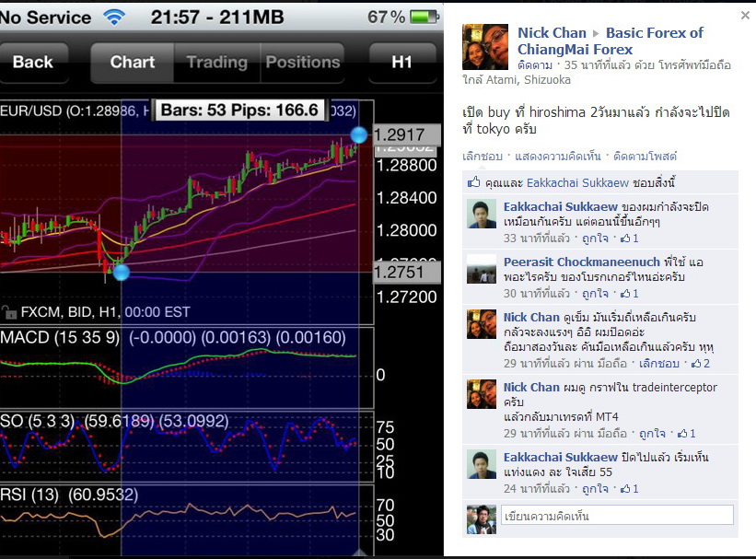756x559 pixels.
Task: Tap the Wi-Fi icon in the phone status bar
Action: click(x=114, y=17)
